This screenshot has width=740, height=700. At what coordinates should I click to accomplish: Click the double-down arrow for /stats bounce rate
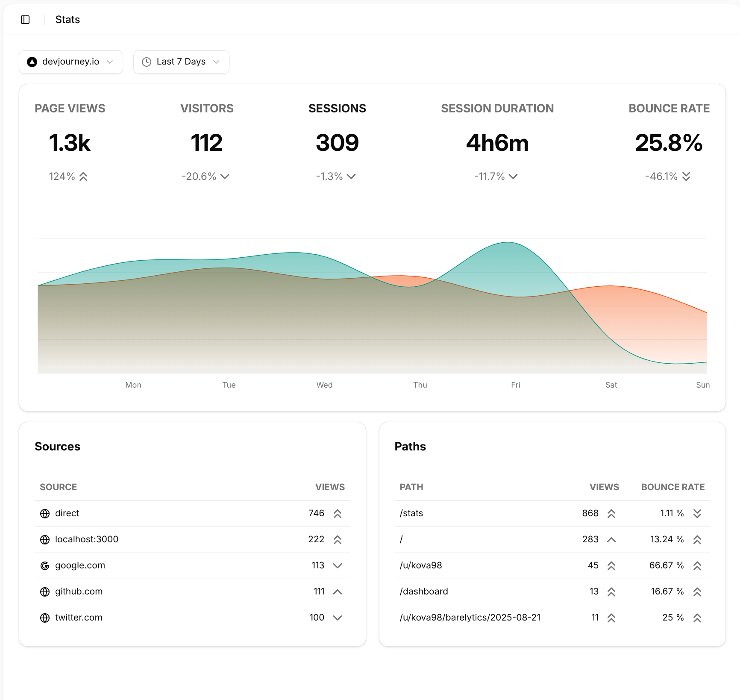[697, 514]
